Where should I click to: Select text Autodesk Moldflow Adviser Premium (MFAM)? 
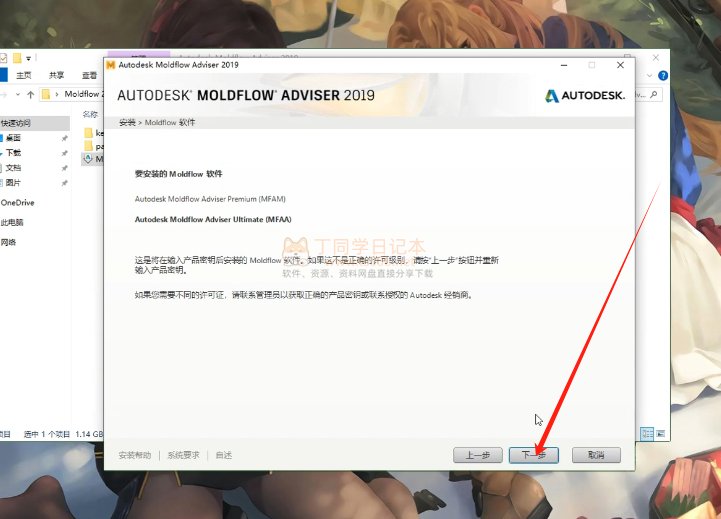click(210, 199)
